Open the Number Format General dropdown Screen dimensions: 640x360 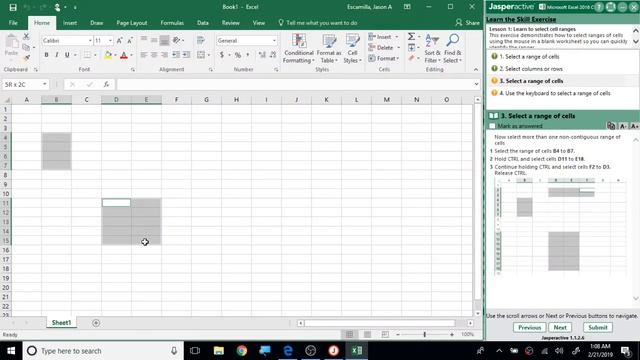[x=274, y=41]
